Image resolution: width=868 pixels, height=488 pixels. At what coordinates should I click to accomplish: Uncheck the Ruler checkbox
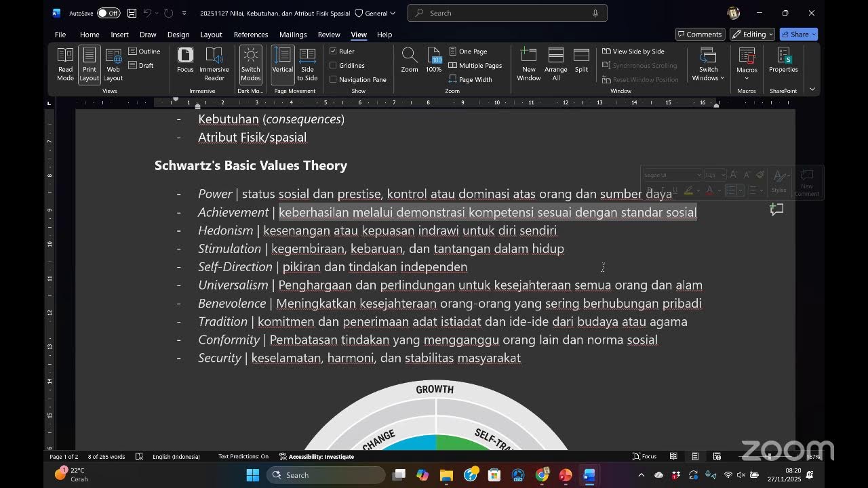click(x=333, y=52)
